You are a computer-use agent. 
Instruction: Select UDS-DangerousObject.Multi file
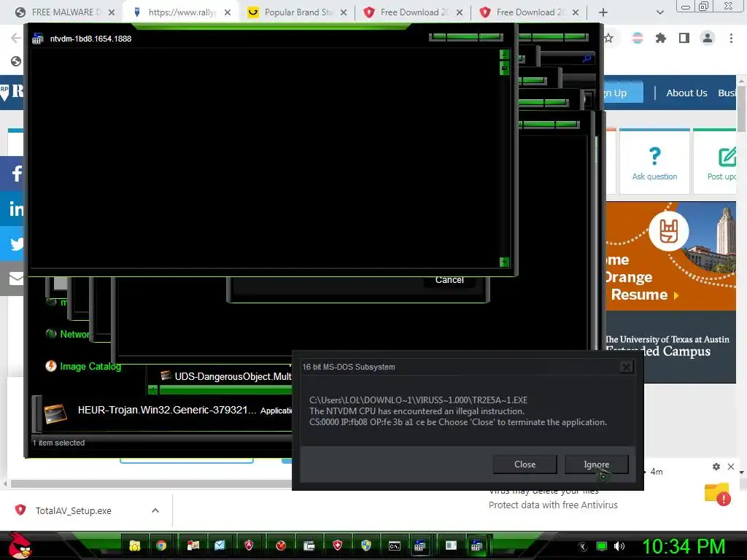[x=226, y=376]
